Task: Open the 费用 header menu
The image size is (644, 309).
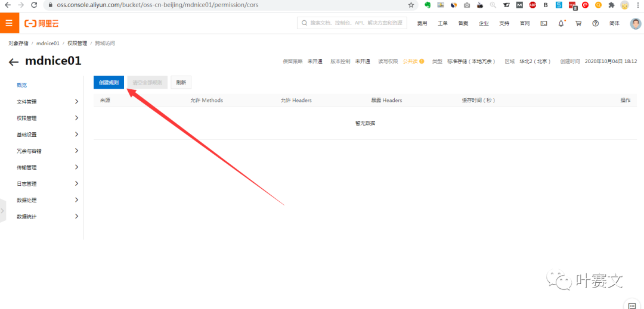Action: pyautogui.click(x=422, y=23)
